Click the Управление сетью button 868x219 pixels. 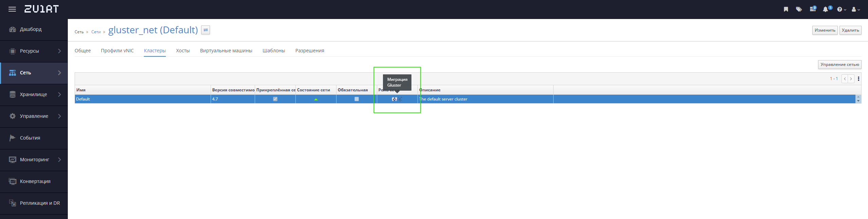(840, 65)
